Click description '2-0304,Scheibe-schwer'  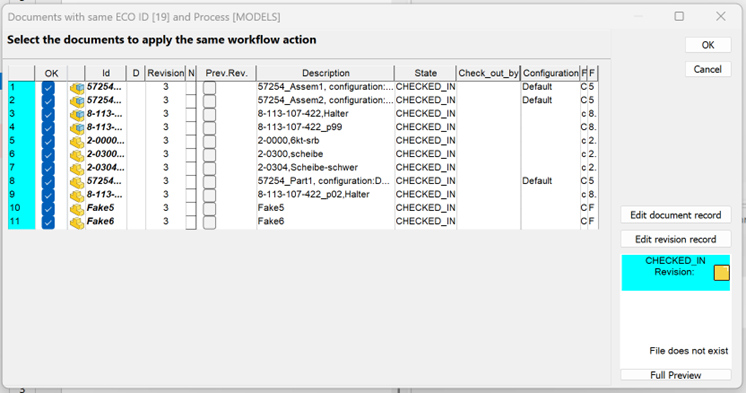click(x=308, y=168)
